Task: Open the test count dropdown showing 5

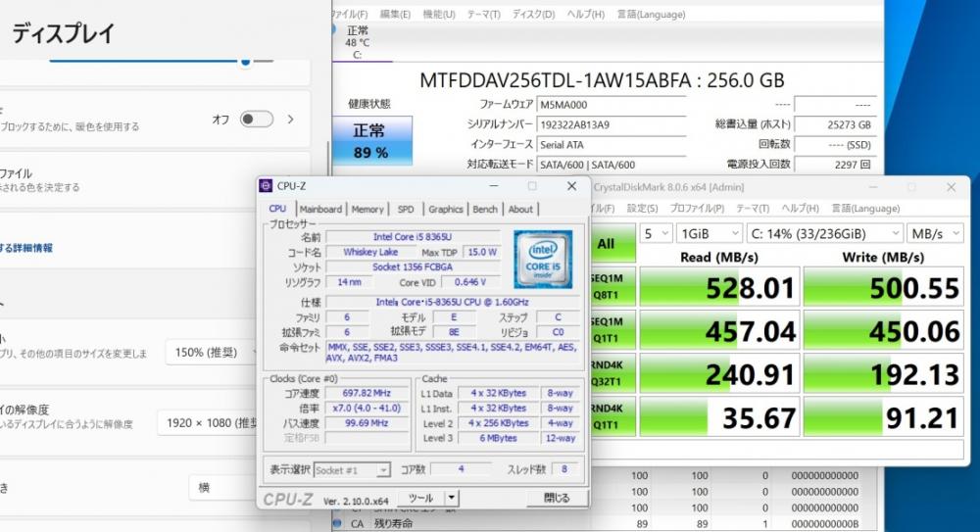Action: pyautogui.click(x=656, y=233)
